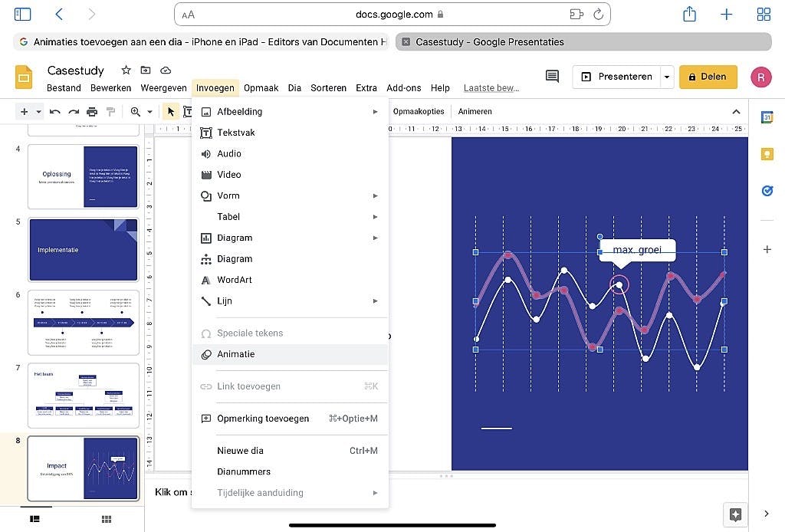This screenshot has width=785, height=532.
Task: Click the Undo arrow in toolbar
Action: coord(55,112)
